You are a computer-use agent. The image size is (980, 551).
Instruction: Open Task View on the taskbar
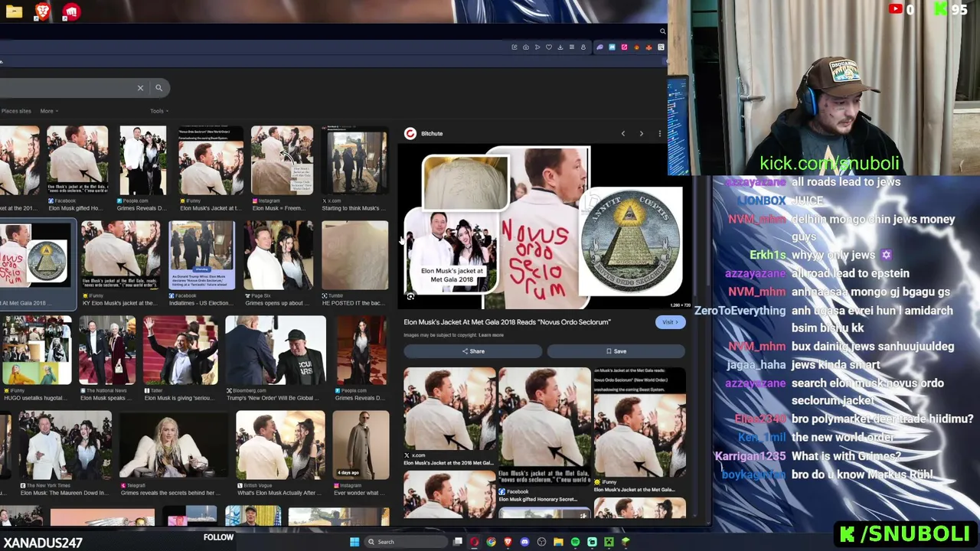[458, 543]
